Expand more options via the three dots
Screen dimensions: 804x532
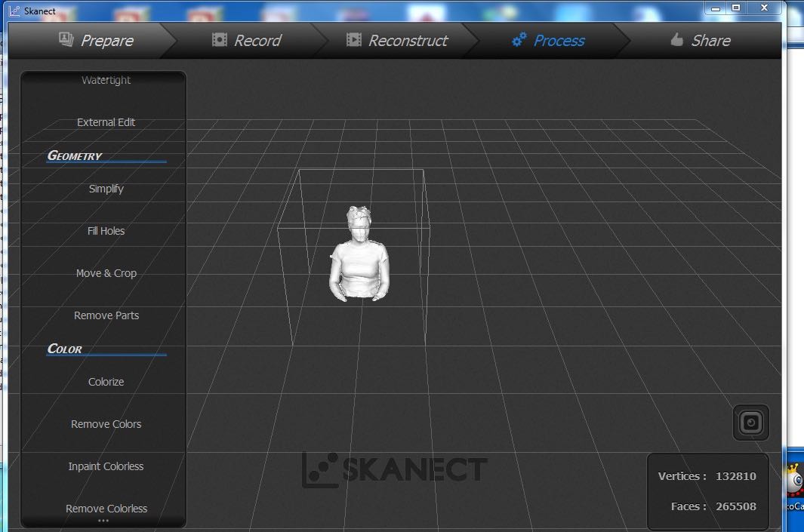pyautogui.click(x=103, y=521)
